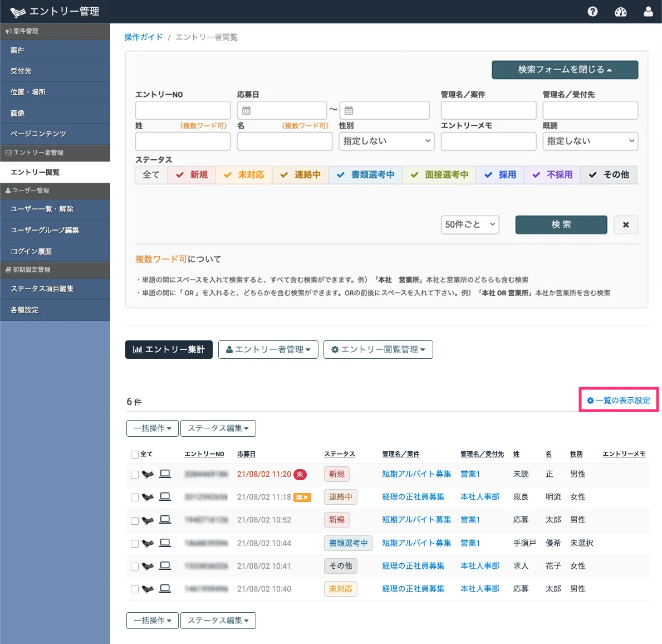
Task: Click the 検索 search button
Action: point(561,225)
